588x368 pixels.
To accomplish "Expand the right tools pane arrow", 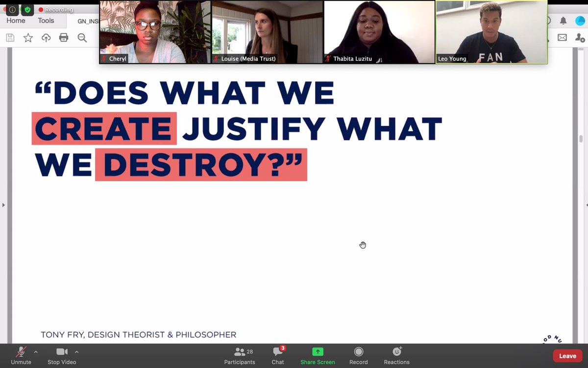I will pyautogui.click(x=586, y=205).
